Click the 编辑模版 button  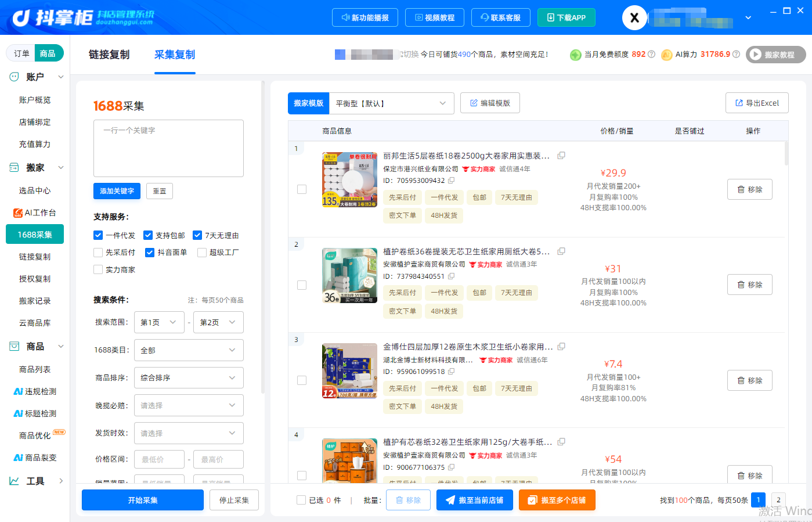490,103
